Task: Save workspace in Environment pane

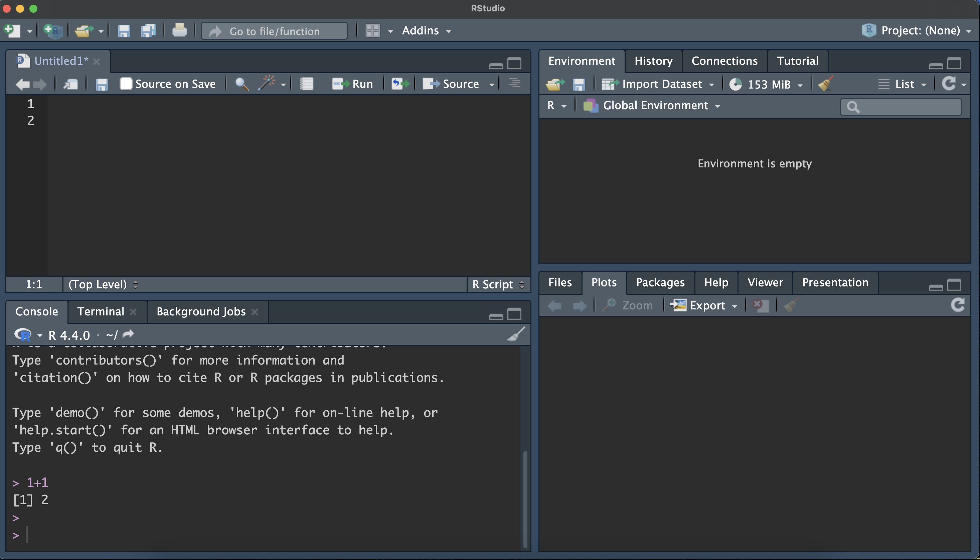Action: coord(579,84)
